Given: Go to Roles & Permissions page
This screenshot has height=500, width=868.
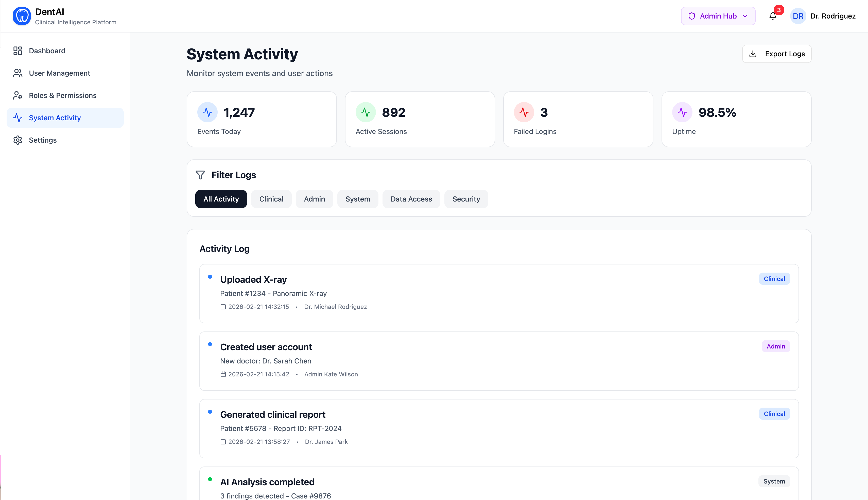Looking at the screenshot, I should (x=62, y=95).
